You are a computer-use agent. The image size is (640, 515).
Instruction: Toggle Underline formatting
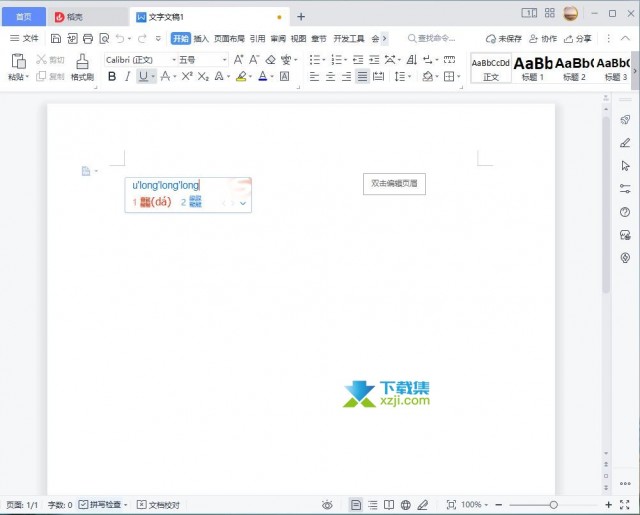point(143,76)
